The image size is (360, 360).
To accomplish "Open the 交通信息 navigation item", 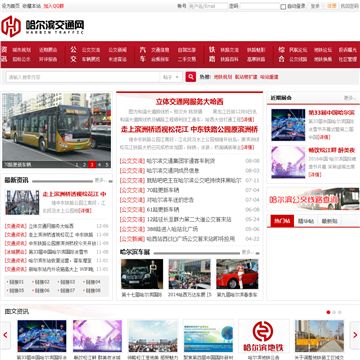I will (x=160, y=50).
